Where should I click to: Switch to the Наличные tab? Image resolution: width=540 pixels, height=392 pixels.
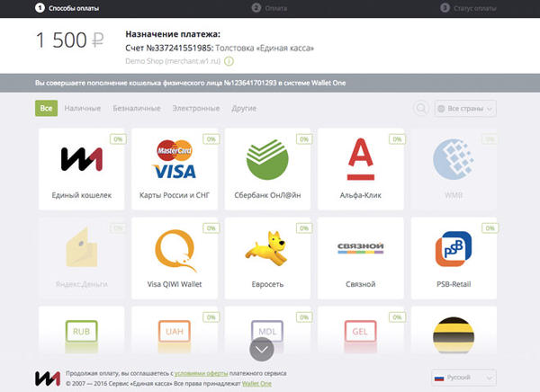(x=82, y=109)
